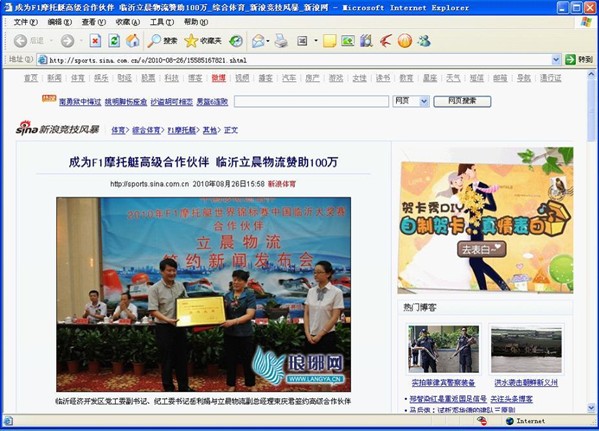The height and width of the screenshot is (431, 599).
Task: Click the red bird toolbar icon
Action: tap(385, 41)
